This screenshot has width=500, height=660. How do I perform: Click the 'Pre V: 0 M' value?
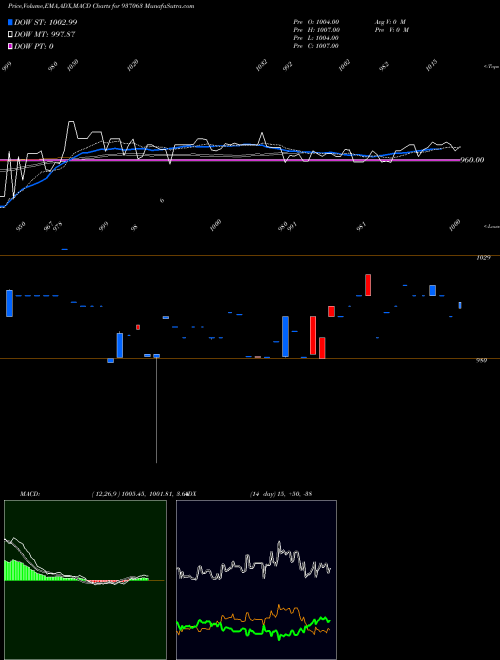(392, 30)
